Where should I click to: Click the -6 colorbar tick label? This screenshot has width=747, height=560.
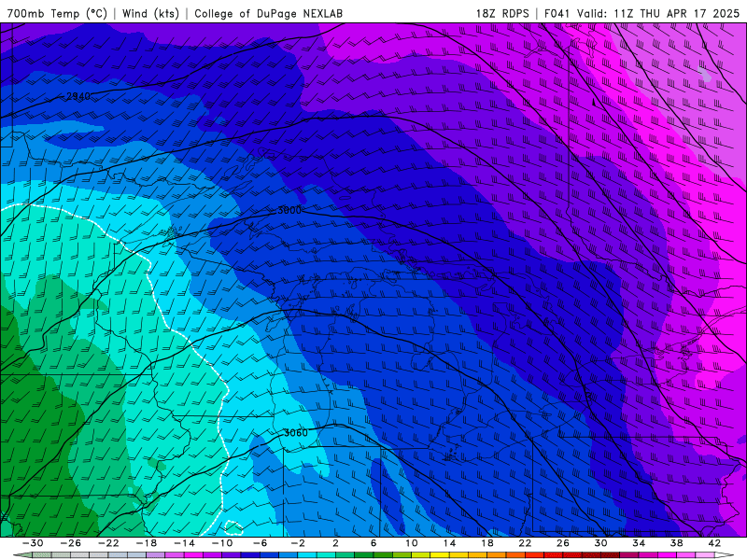[x=261, y=543]
